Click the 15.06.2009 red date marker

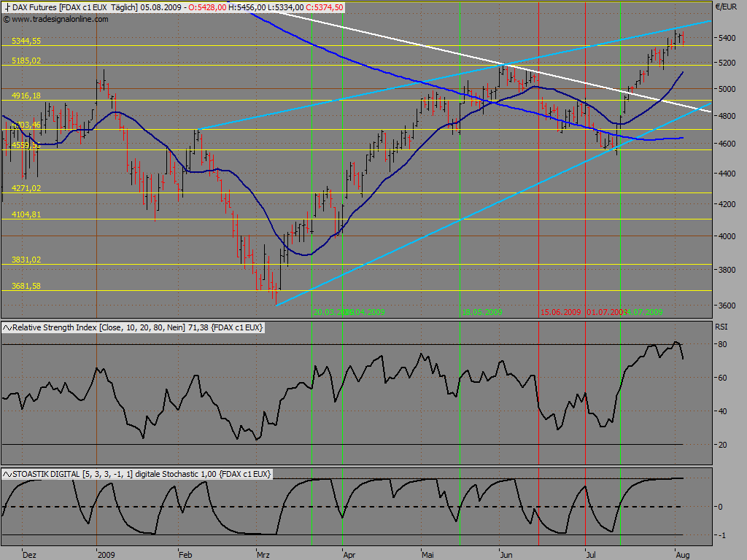[561, 312]
